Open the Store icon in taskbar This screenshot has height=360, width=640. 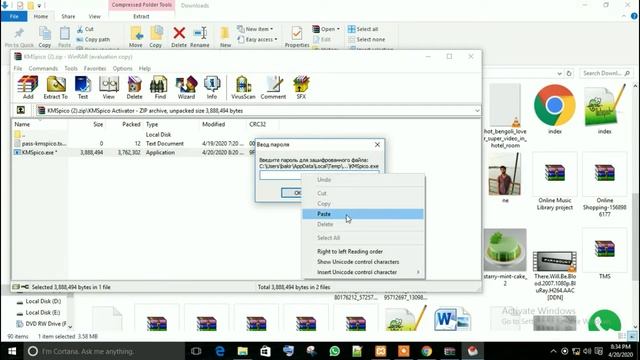[265, 351]
